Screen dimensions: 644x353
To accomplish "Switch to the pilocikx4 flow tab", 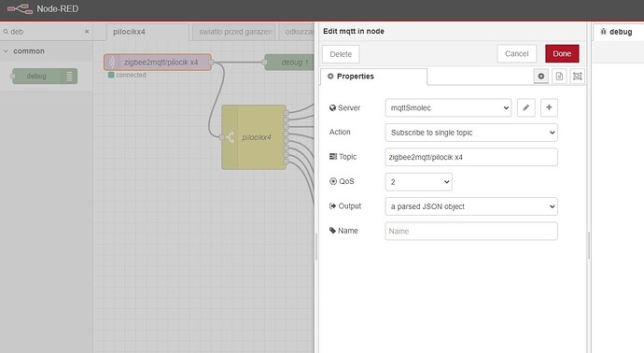I will pyautogui.click(x=147, y=32).
